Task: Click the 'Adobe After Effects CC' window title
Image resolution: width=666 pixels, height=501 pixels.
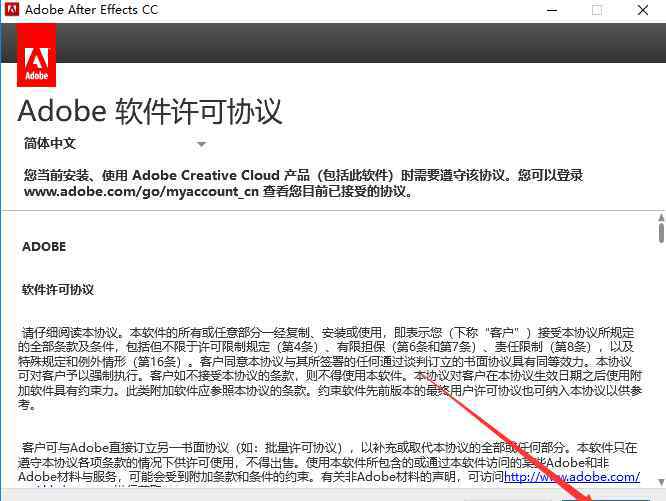Action: click(91, 9)
